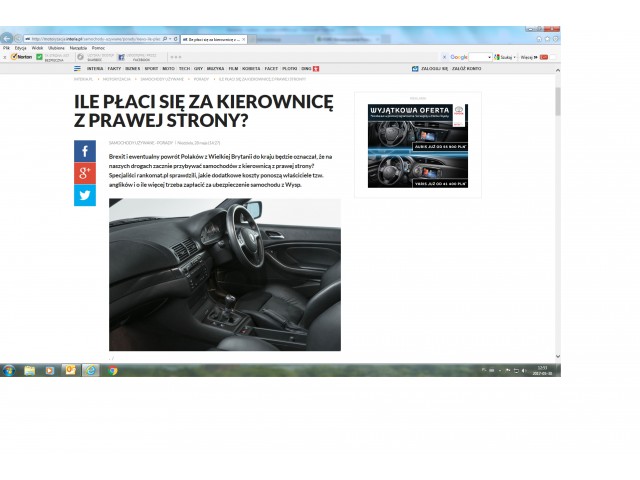This screenshot has width=640, height=480.
Task: Open Internet Explorer from the taskbar
Action: (91, 370)
